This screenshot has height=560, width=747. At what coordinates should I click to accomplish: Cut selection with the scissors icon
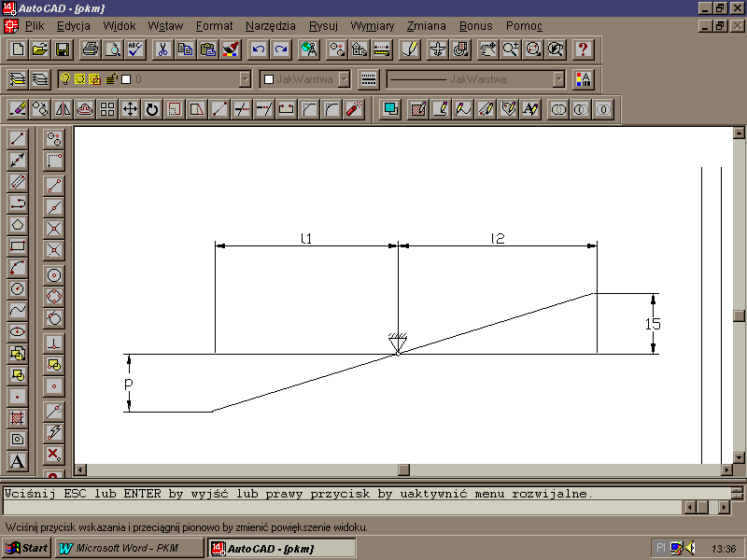click(162, 49)
